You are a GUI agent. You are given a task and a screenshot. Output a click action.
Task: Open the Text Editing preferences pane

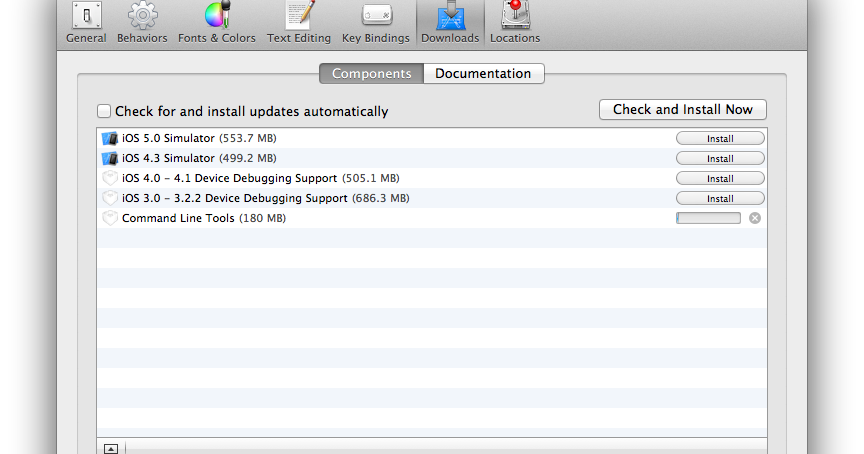pos(299,23)
